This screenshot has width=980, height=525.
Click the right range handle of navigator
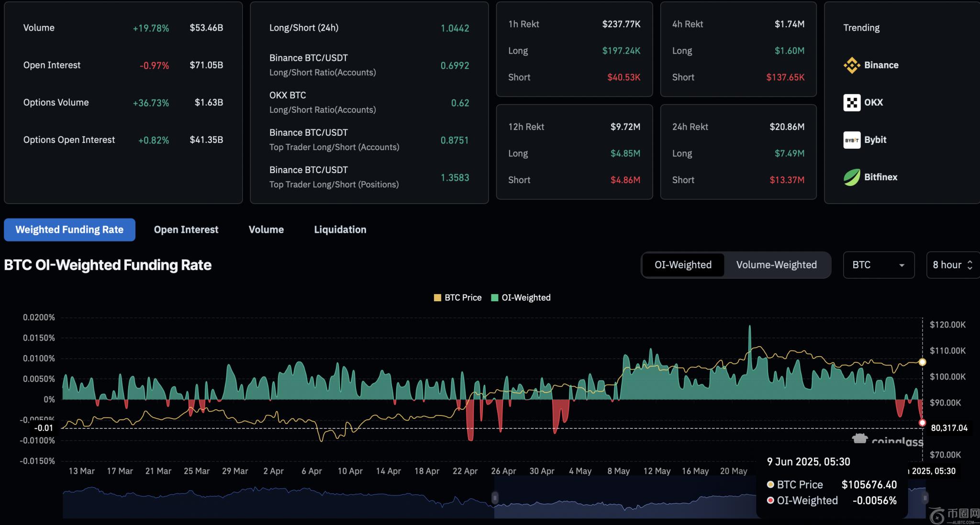click(925, 498)
